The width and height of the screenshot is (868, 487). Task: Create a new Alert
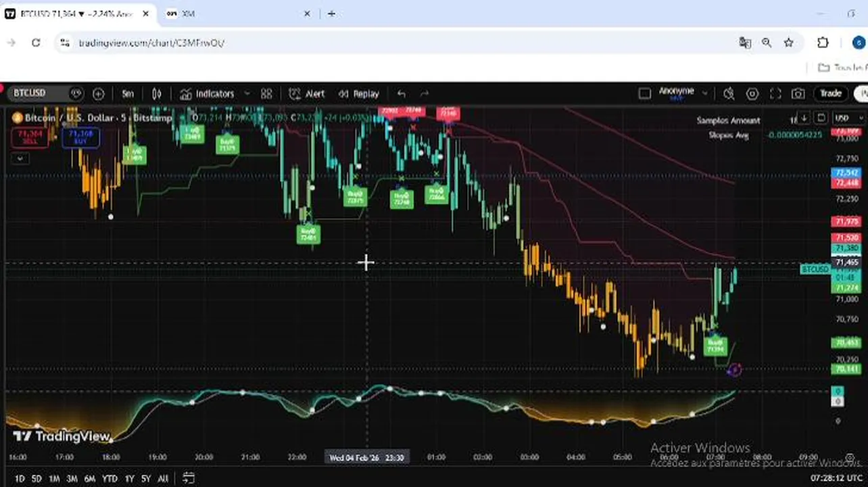[x=306, y=94]
